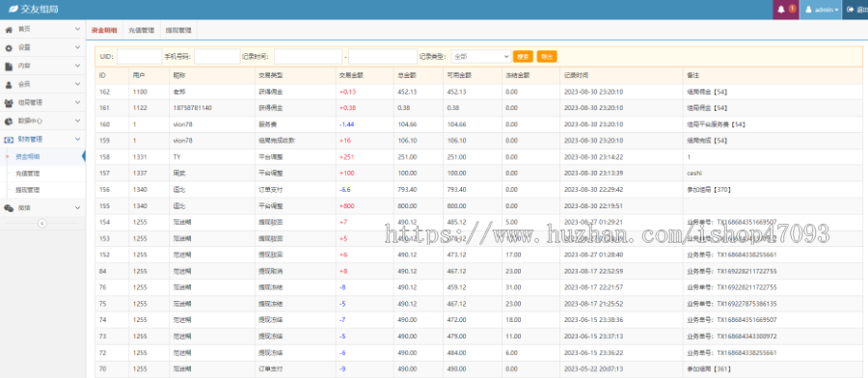
Task: Click frozen amount 31.00 in row 76
Action: point(513,287)
